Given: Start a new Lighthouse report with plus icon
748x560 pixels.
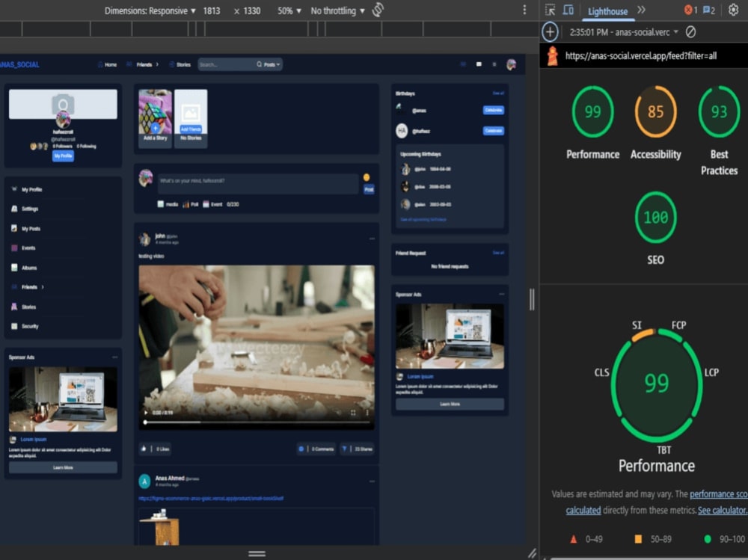Looking at the screenshot, I should [x=550, y=32].
